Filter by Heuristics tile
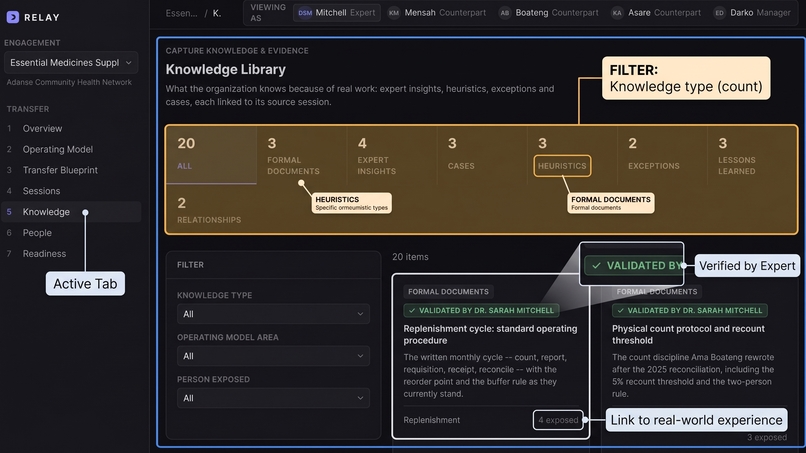The width and height of the screenshot is (806, 453). (x=572, y=154)
